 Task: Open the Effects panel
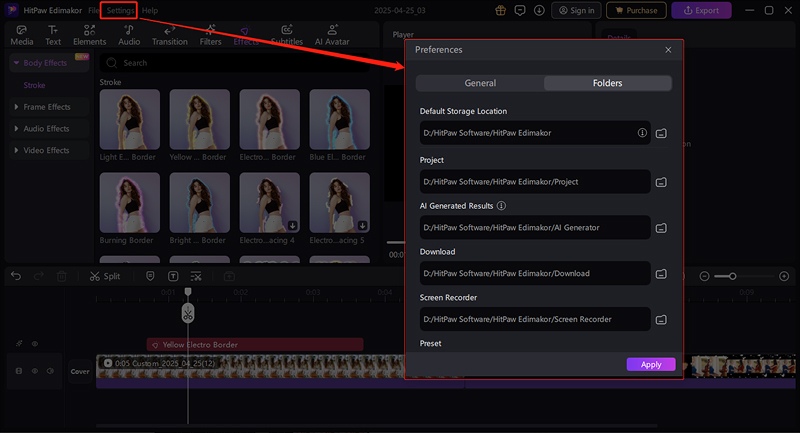pyautogui.click(x=245, y=35)
